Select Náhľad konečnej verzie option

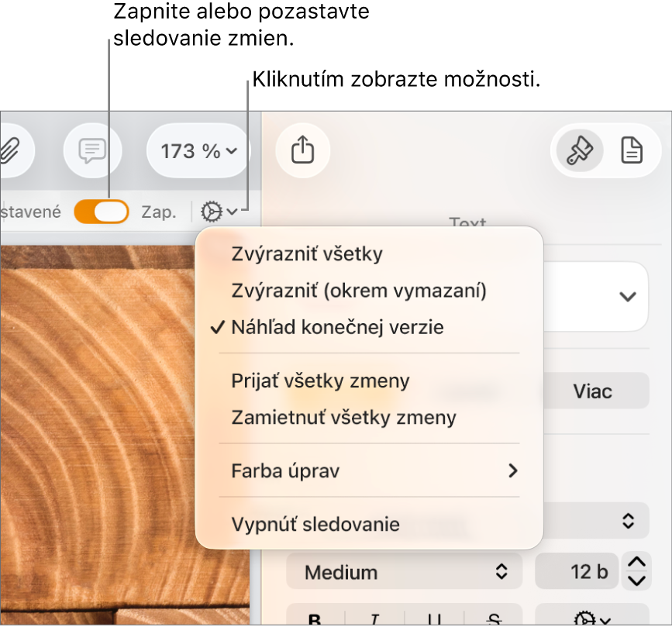369,327
